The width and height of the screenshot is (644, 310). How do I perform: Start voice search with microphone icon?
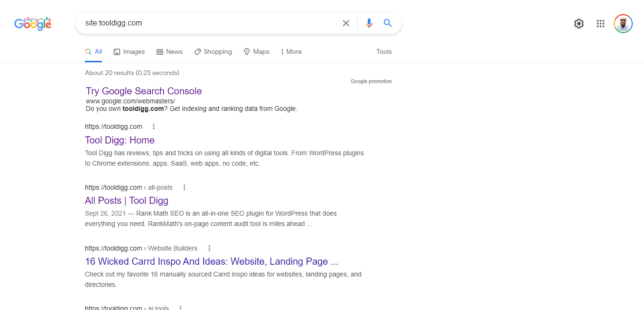[369, 23]
